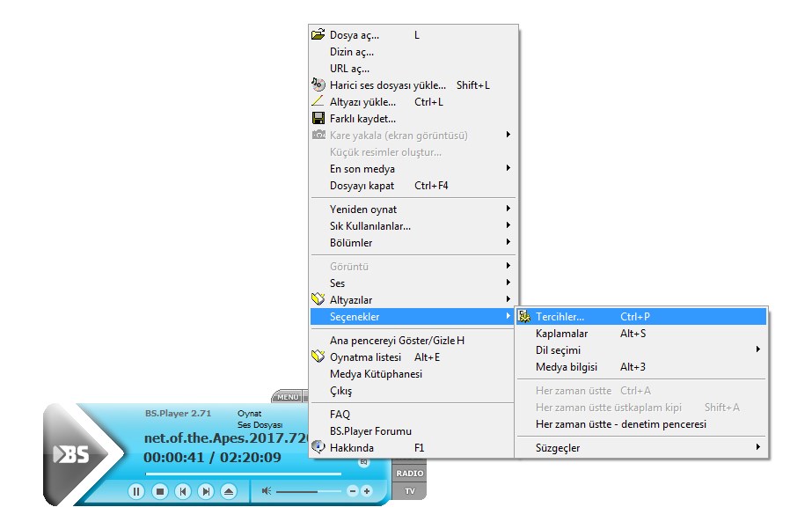Click the eject/open file button
Screen dimensions: 812x522
click(x=229, y=491)
